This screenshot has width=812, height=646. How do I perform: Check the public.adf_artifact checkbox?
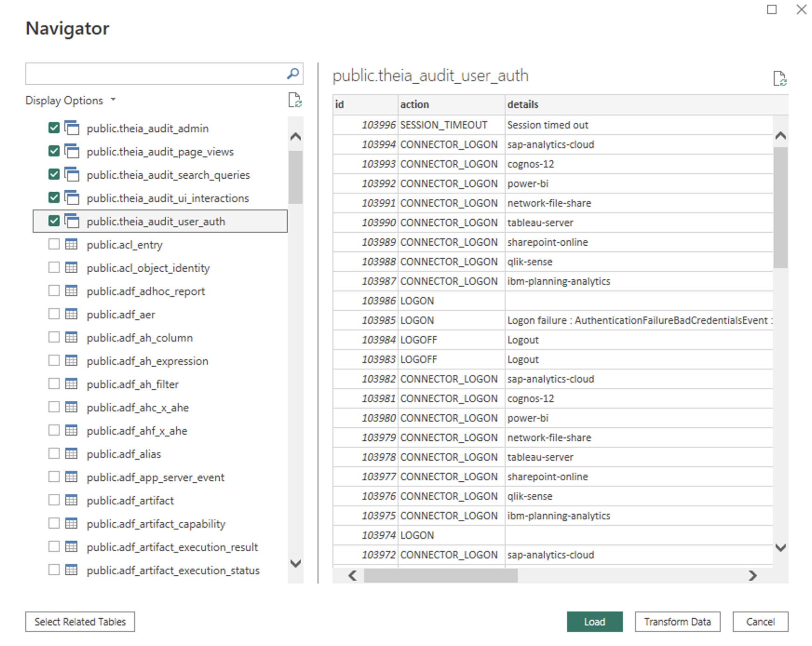click(x=54, y=500)
